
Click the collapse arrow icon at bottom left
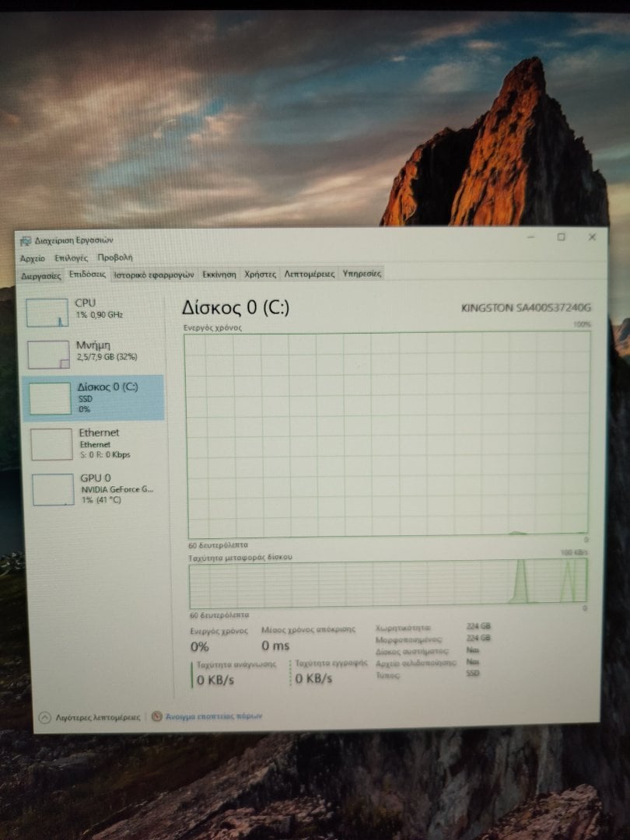coord(45,717)
